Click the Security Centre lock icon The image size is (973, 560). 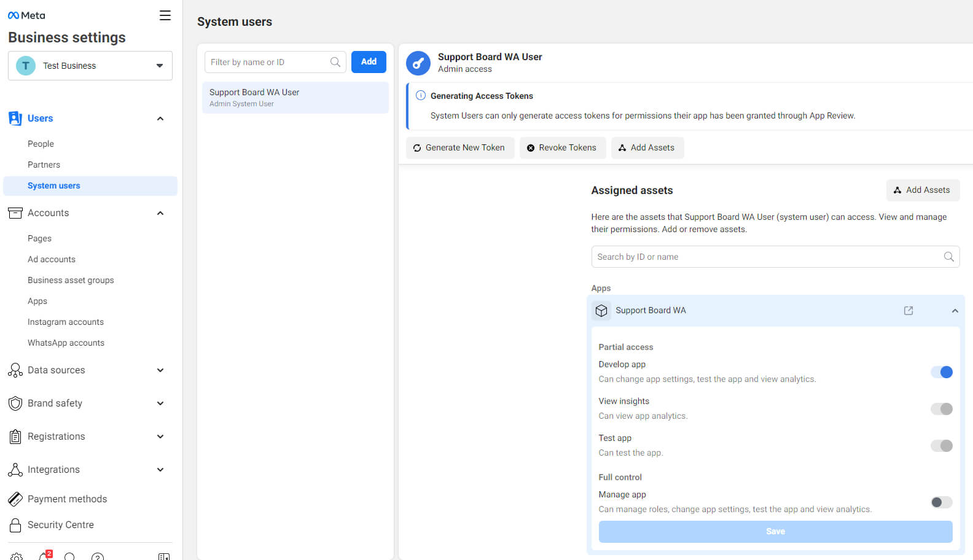coord(15,525)
